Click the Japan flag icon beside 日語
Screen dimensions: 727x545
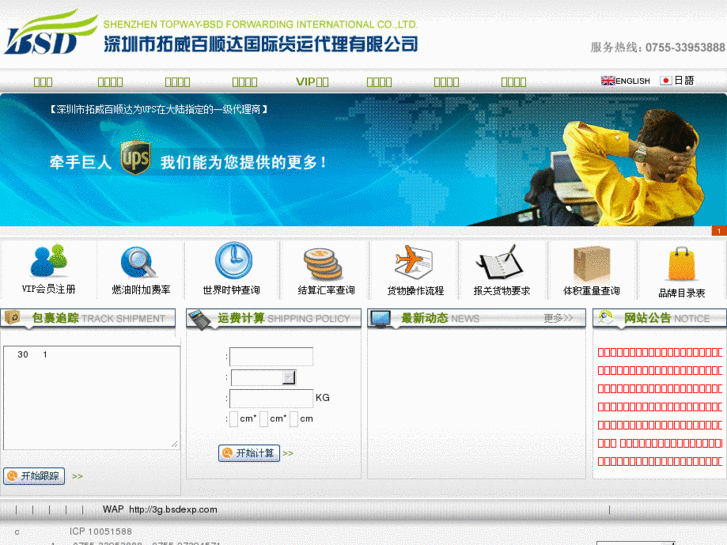(666, 80)
